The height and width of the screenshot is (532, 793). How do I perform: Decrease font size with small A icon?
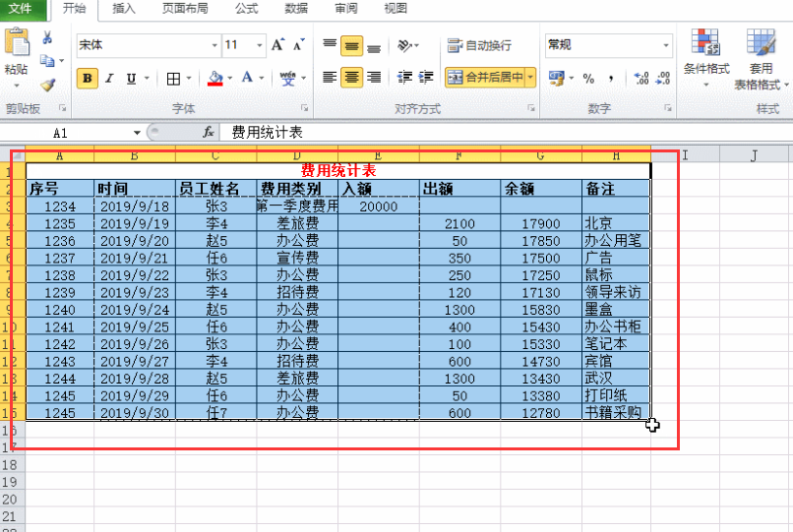299,45
